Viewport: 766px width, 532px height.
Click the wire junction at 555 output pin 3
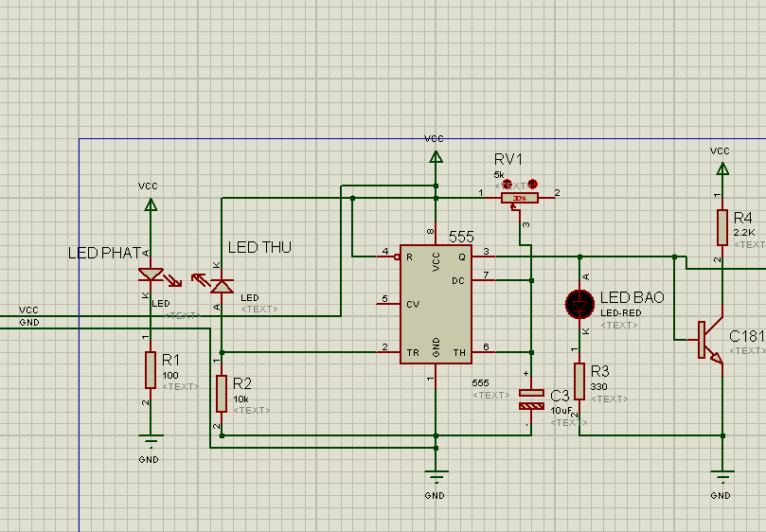tap(579, 257)
